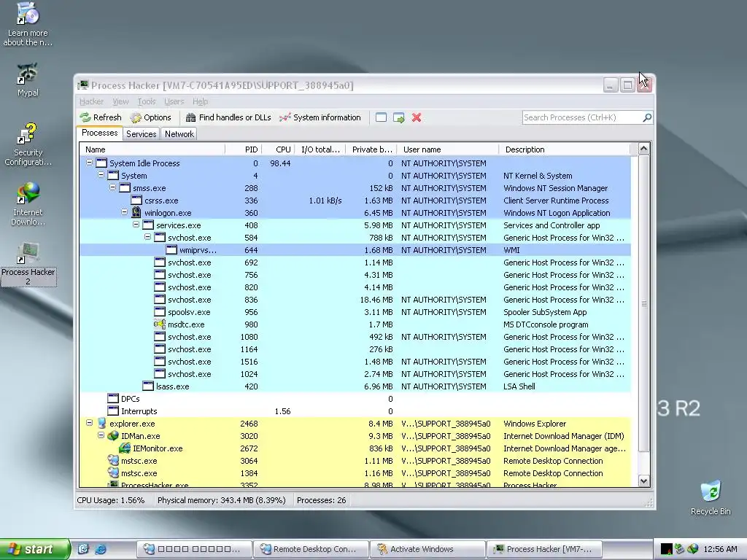The width and height of the screenshot is (747, 560).
Task: Select the csrss.exe process row
Action: (355, 201)
